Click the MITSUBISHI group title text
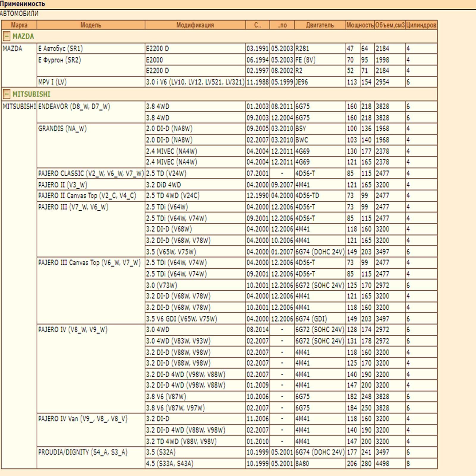The width and height of the screenshot is (476, 476). 31,94
